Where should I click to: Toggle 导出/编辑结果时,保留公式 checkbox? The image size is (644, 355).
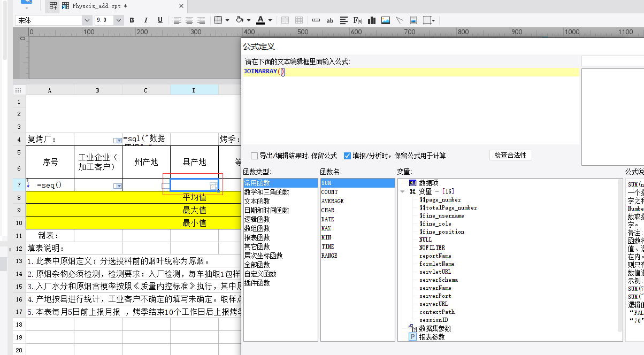[255, 156]
